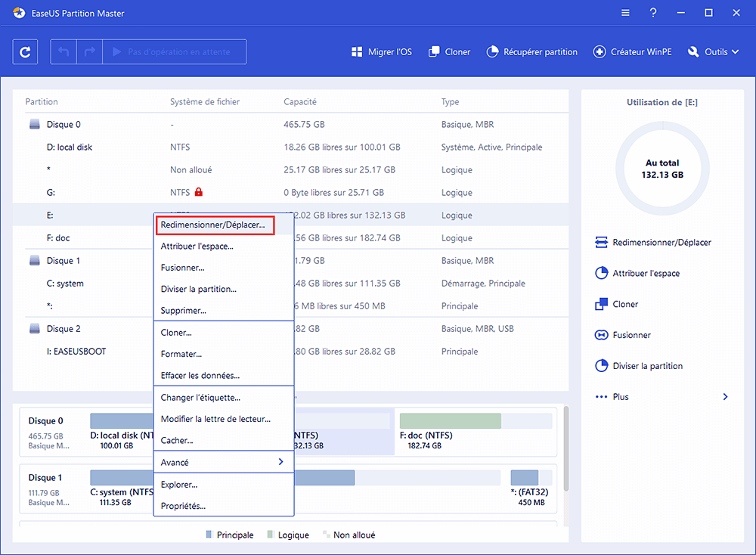Click the Outils wrench icon
The image size is (756, 555).
click(x=693, y=51)
